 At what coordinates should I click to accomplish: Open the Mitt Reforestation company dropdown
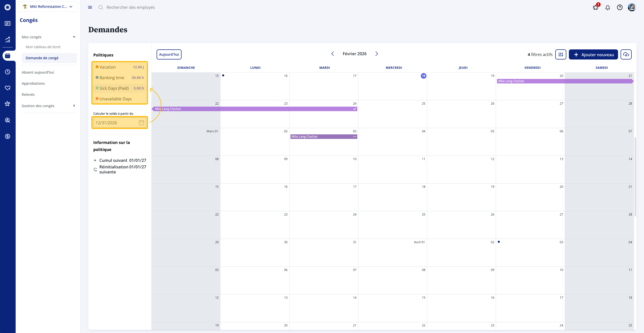pos(48,7)
